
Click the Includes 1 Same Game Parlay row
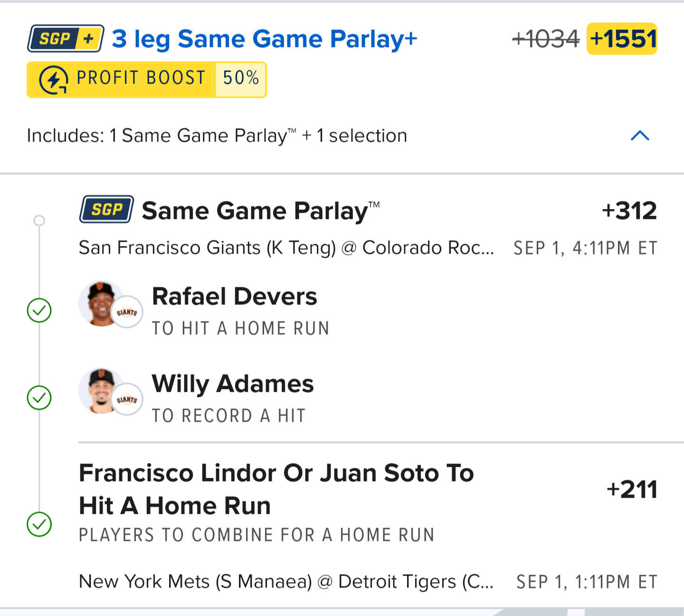tap(217, 136)
